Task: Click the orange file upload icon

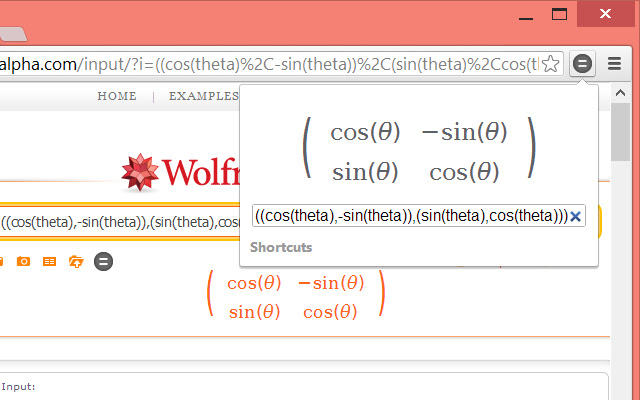Action: pos(76,261)
